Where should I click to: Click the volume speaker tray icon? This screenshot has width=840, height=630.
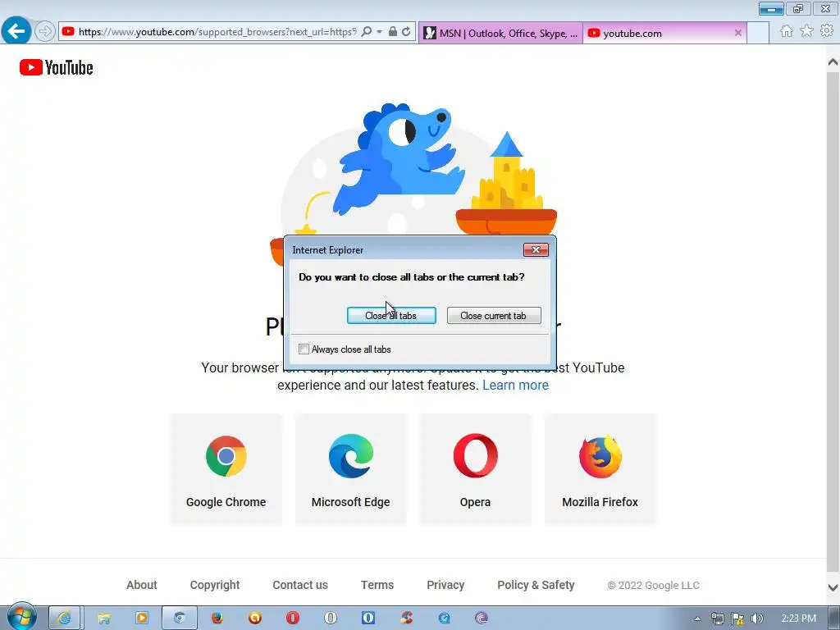point(757,619)
